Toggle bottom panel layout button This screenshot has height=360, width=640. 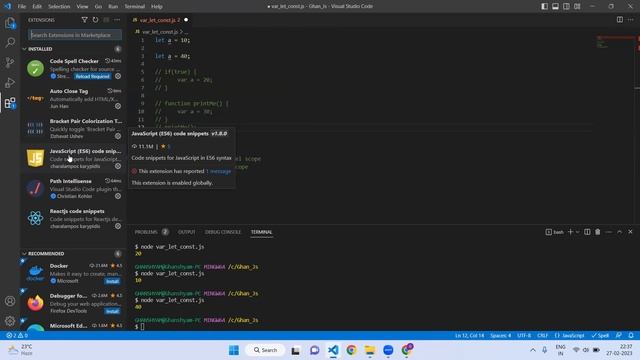tap(556, 6)
